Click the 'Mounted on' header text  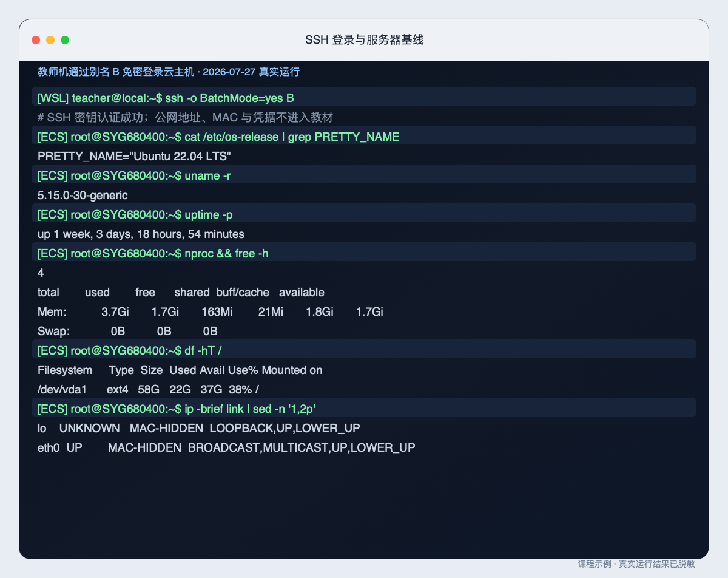tap(292, 370)
